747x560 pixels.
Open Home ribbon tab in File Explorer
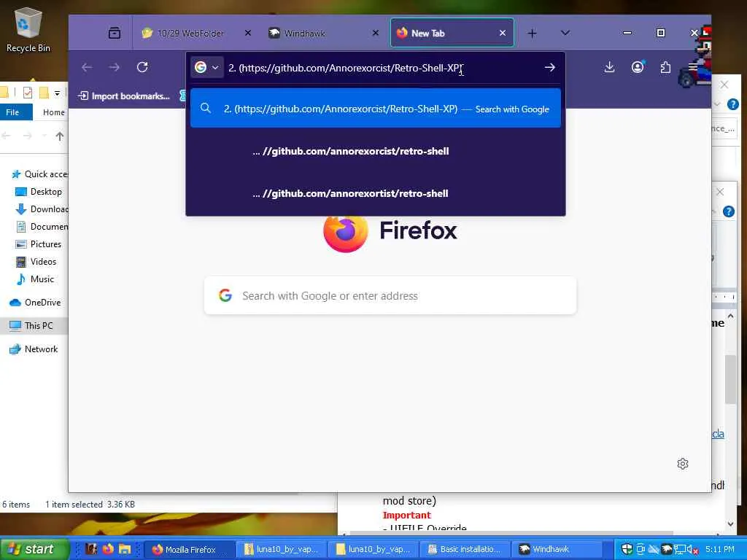tap(54, 112)
